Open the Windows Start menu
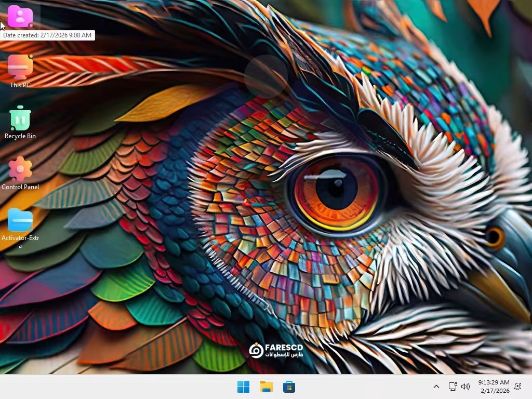Image resolution: width=532 pixels, height=399 pixels. pyautogui.click(x=243, y=387)
